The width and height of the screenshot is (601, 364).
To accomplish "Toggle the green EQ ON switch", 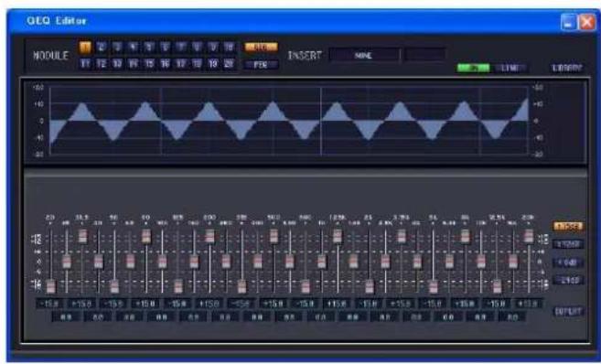I will pyautogui.click(x=473, y=69).
